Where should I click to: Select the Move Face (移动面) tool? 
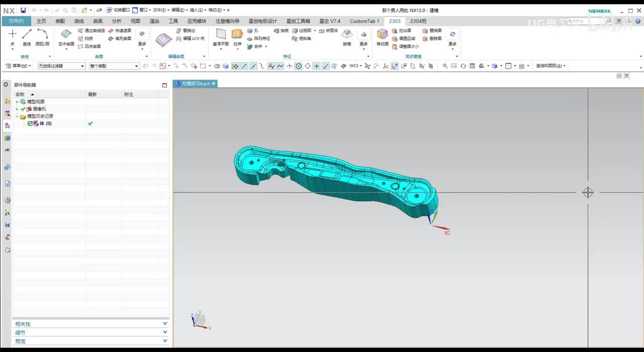click(382, 38)
